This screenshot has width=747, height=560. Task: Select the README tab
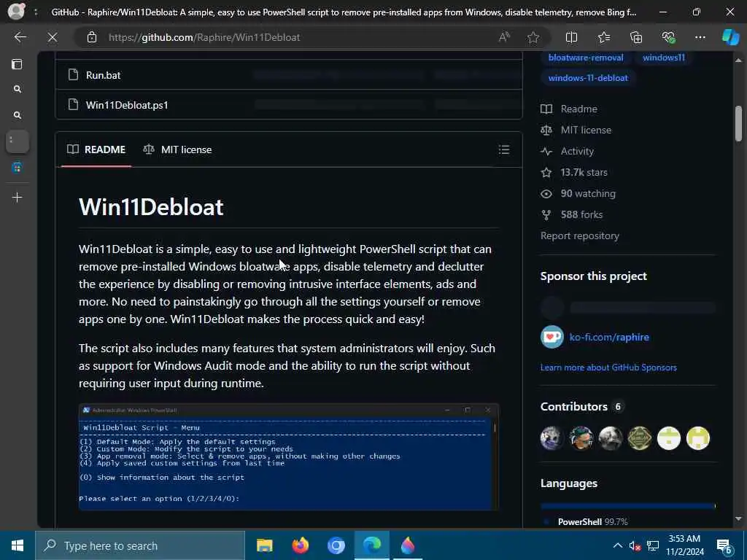tap(96, 149)
